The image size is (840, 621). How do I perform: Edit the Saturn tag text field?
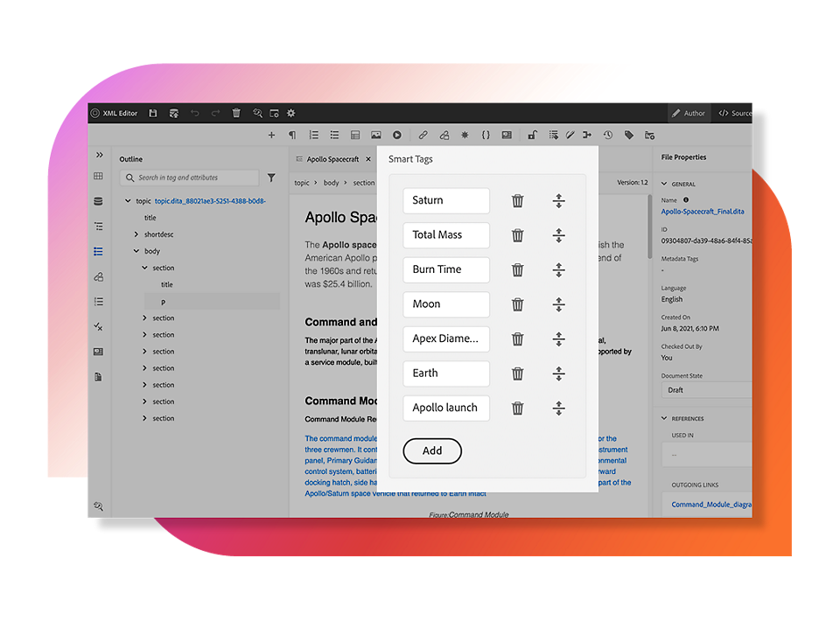(x=446, y=201)
